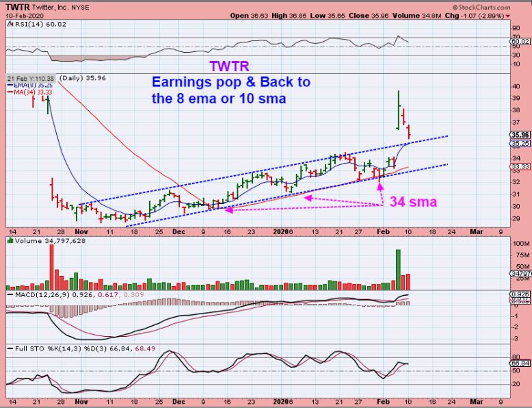Screen dimensions: 532x408
Task: Click the 35.25 EMA value tag on price axis
Action: pos(520,144)
